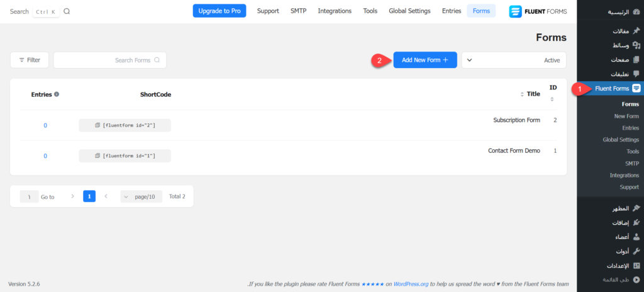Click the search icon inside Search Forms field
Viewport: 644px width, 292px height.
[x=157, y=60]
